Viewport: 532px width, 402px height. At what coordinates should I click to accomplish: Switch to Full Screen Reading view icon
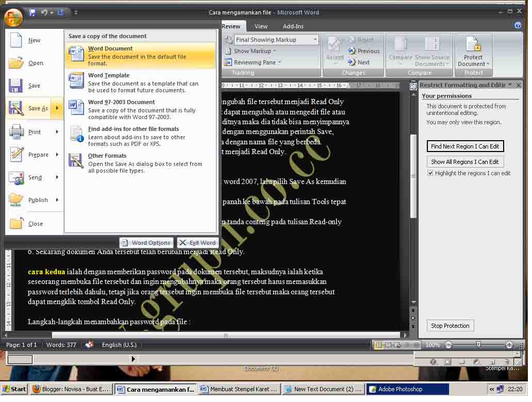389,345
